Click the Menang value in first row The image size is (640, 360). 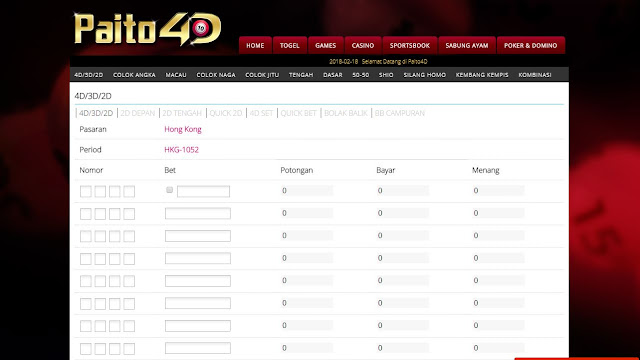[498, 191]
